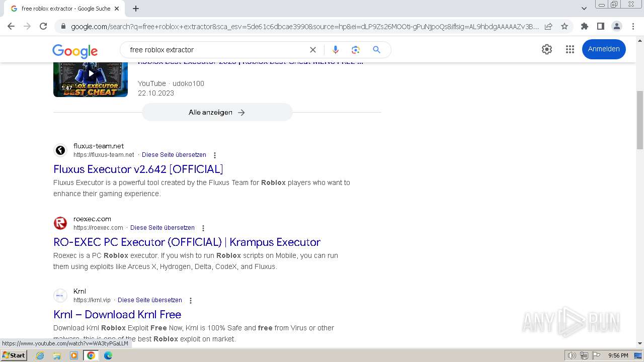Open Windows Media Player taskbar icon
The height and width of the screenshot is (362, 644).
(74, 355)
